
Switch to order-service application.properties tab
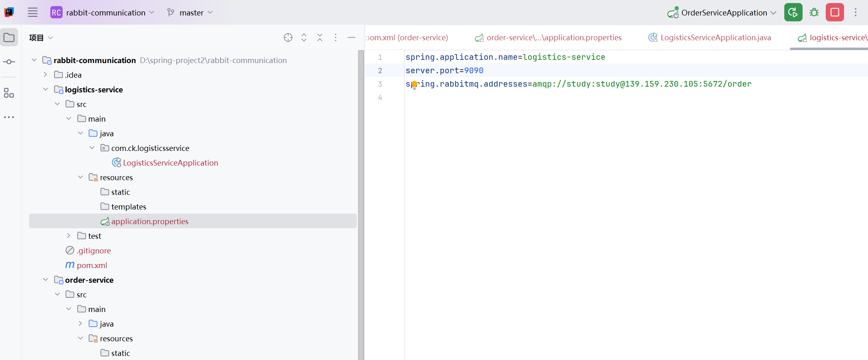[548, 37]
